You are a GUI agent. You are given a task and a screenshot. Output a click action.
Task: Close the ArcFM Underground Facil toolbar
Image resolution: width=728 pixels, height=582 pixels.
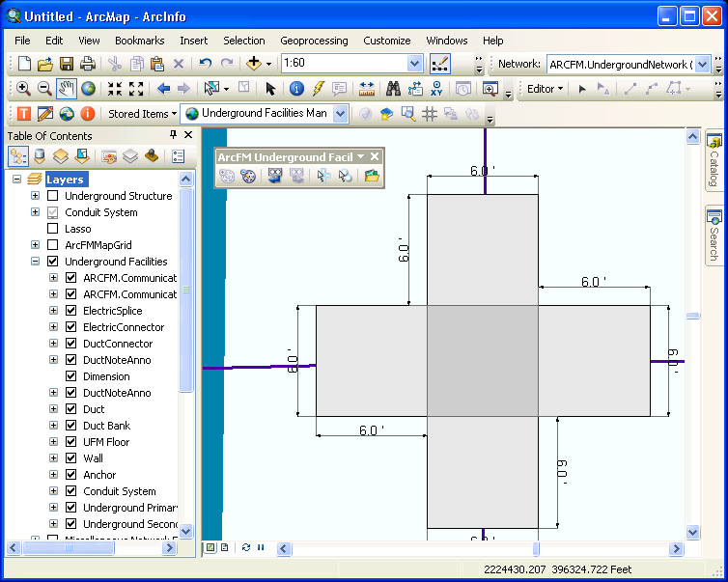tap(375, 157)
